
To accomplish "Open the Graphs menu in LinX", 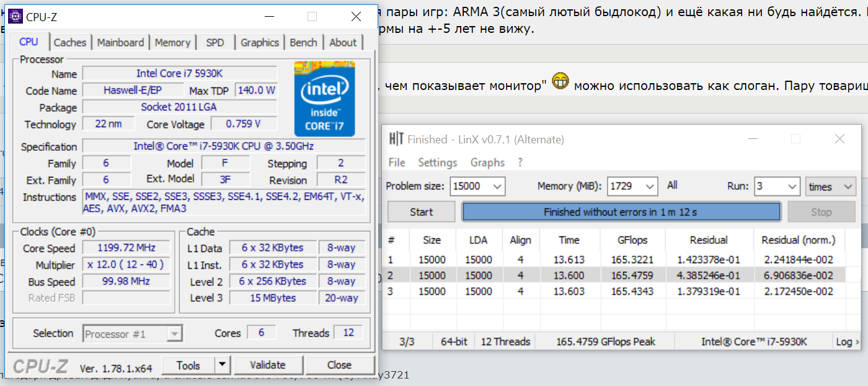I will [487, 163].
